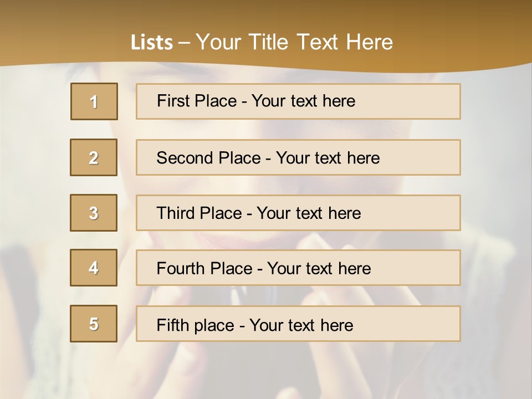Click the brown header banner left of title
Viewport: 532px width, 399px height.
(x=55, y=33)
